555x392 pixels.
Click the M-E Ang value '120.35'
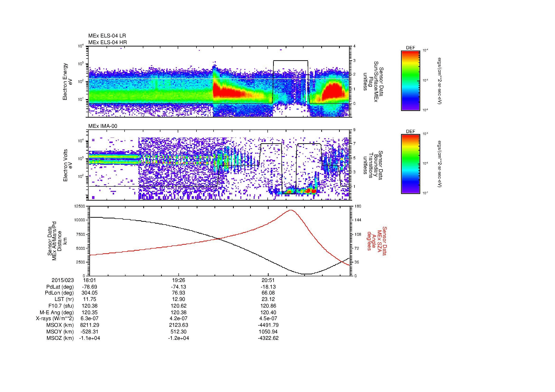coord(89,312)
